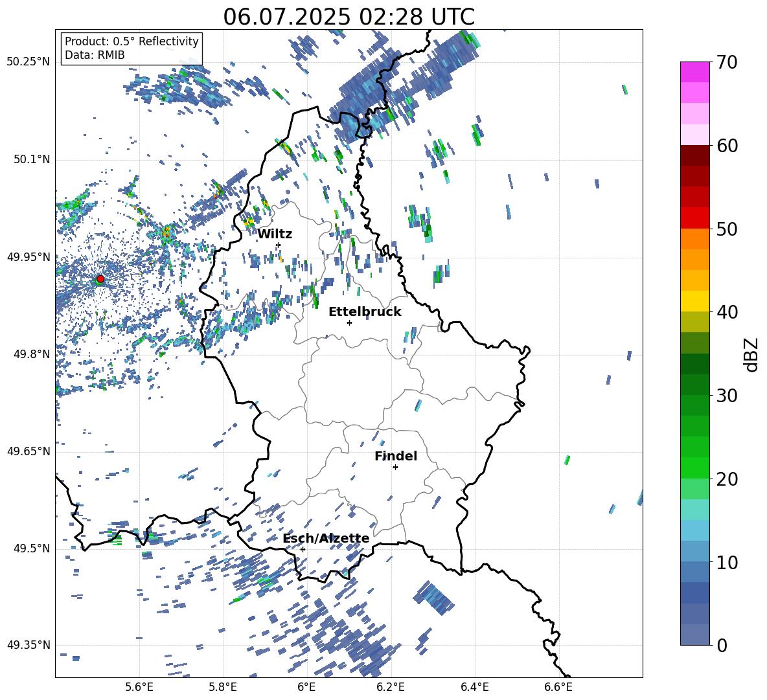This screenshot has width=767, height=700.
Task: Pick the yellow colorbar segment above 40
Action: [x=694, y=301]
